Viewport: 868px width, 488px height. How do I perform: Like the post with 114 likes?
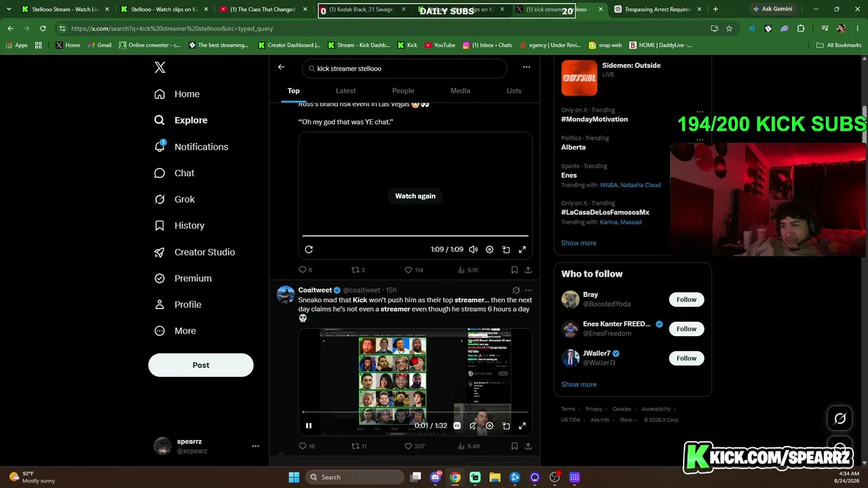pyautogui.click(x=414, y=270)
